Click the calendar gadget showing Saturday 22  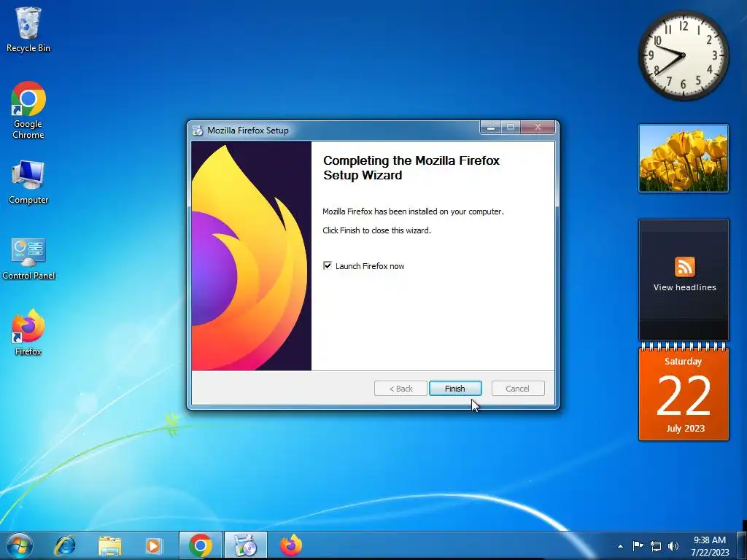(x=683, y=392)
